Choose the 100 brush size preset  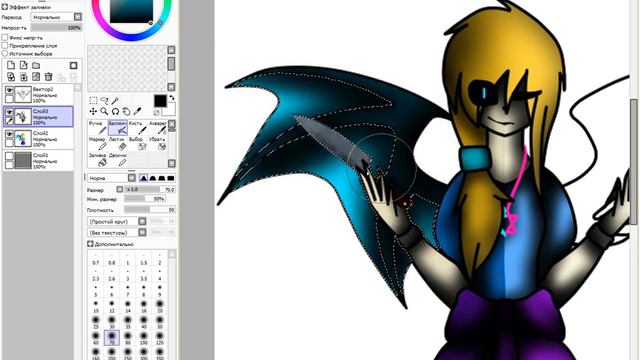click(x=144, y=338)
